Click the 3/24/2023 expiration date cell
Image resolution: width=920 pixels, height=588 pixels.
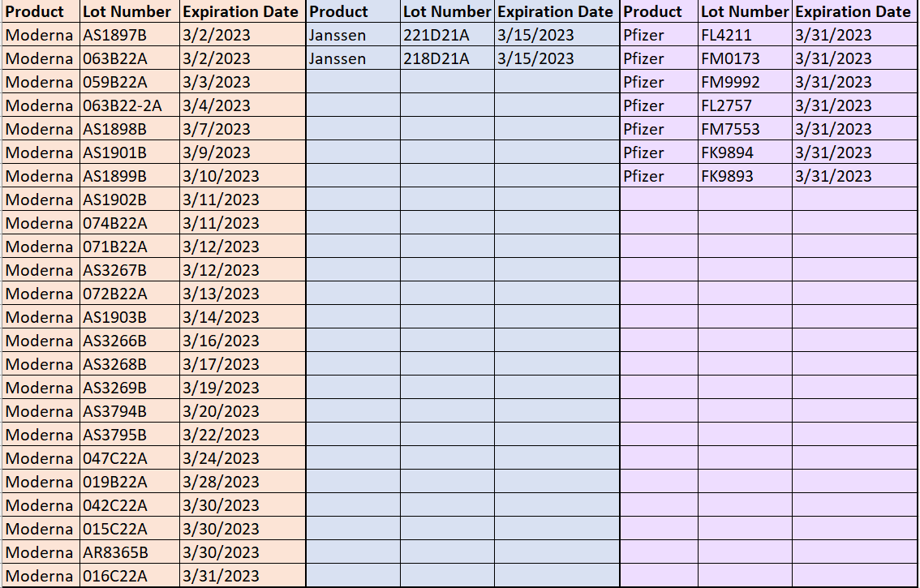point(243,458)
